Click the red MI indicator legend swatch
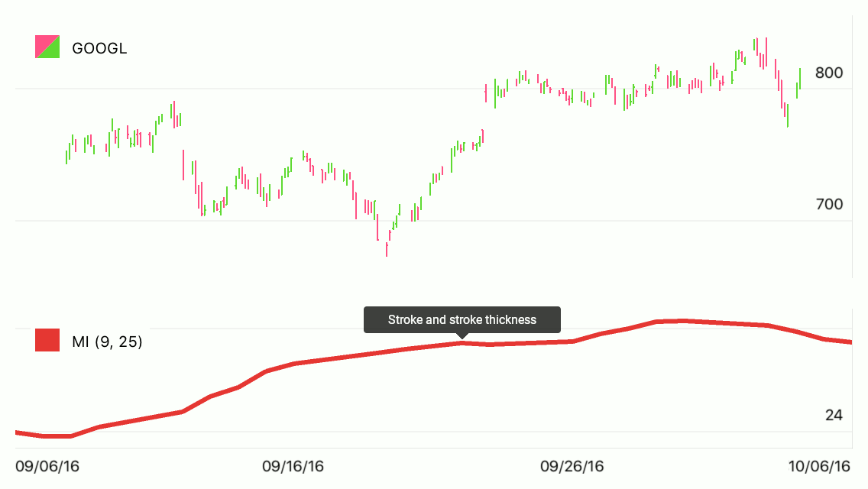Screen dimensions: 868x489 tap(47, 341)
